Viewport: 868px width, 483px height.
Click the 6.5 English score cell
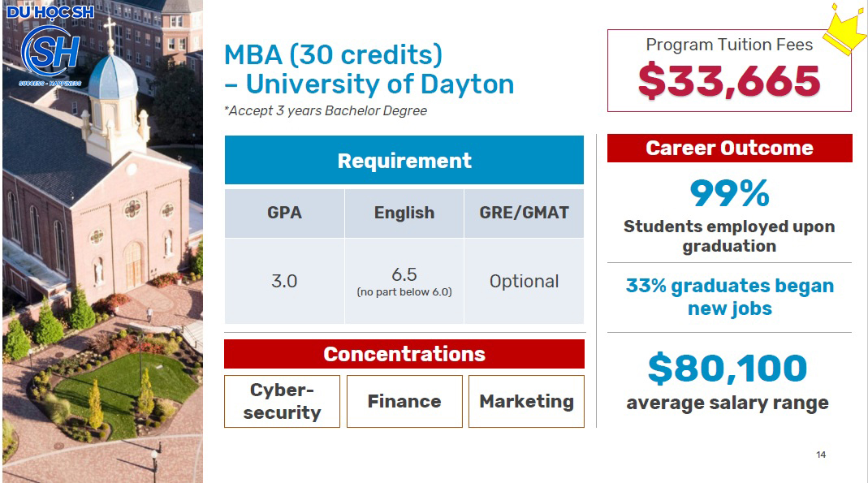[404, 281]
